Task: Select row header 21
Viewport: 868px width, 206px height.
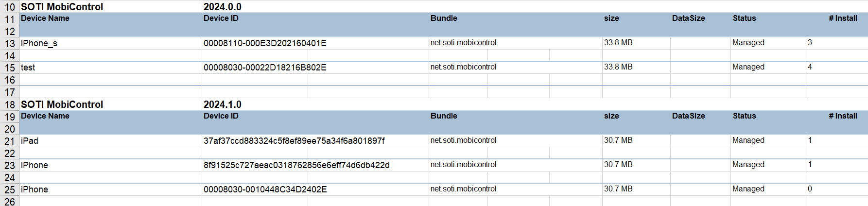Action: 10,141
